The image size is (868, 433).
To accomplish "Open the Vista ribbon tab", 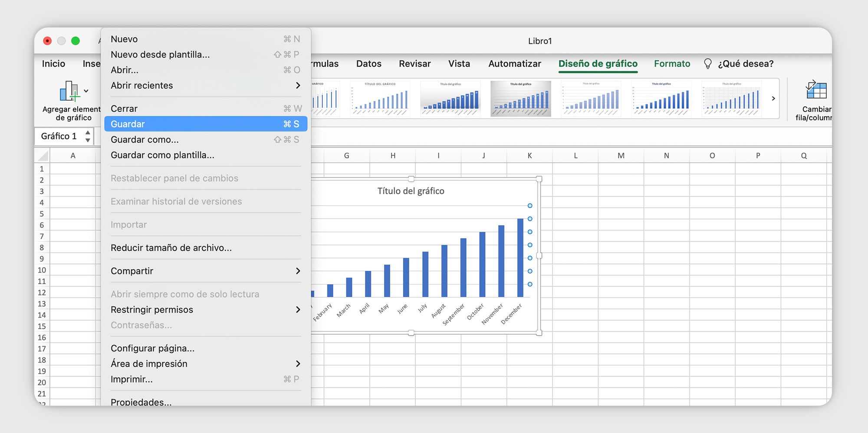I will pos(459,64).
